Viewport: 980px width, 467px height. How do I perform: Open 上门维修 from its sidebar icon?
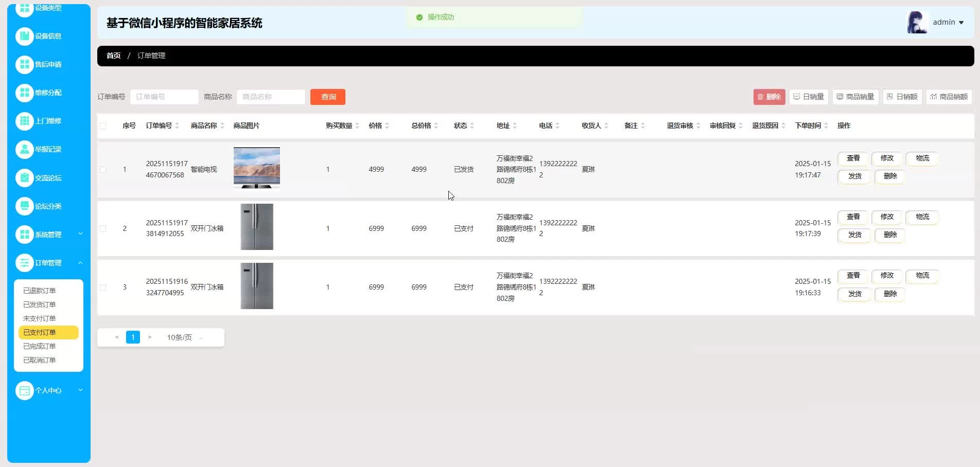[24, 121]
